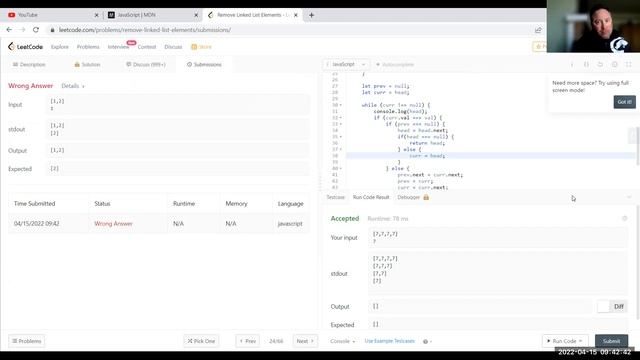Screen dimensions: 640x360
Task: Click the Accepted result text
Action: (345, 218)
